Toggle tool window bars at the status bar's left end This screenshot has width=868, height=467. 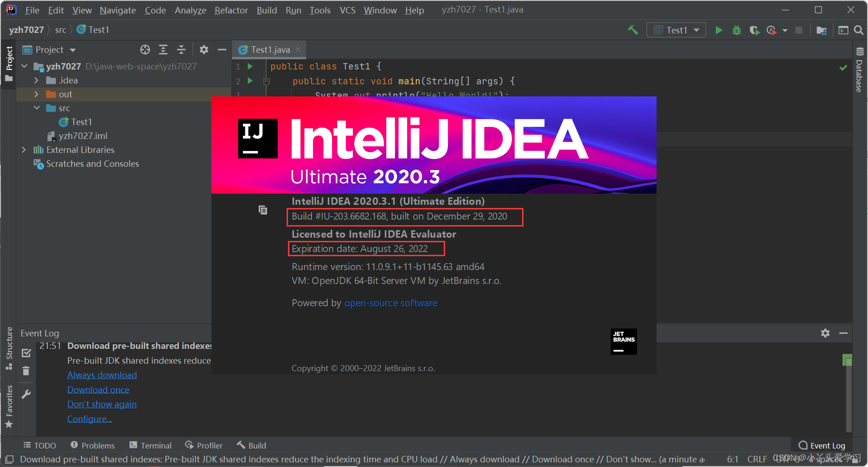click(9, 459)
